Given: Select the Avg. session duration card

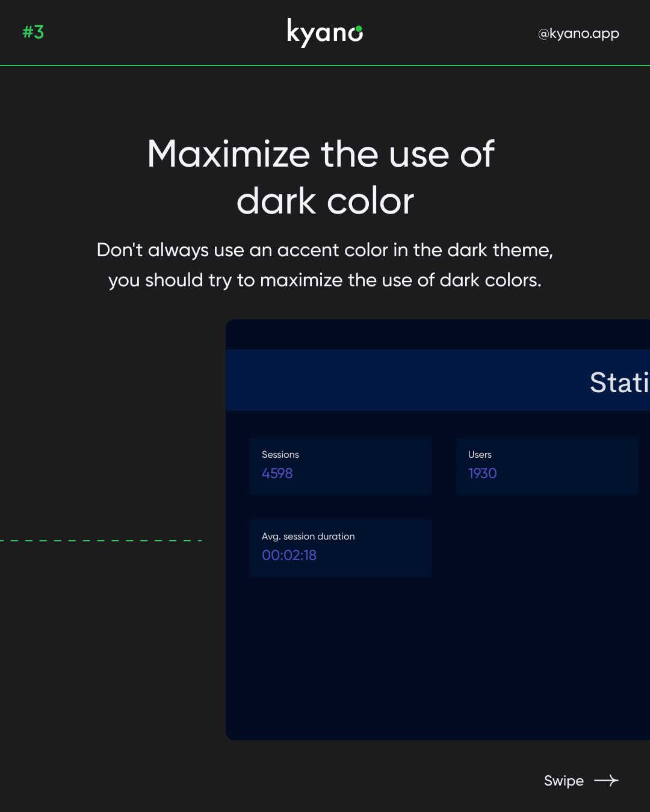Looking at the screenshot, I should [x=341, y=548].
